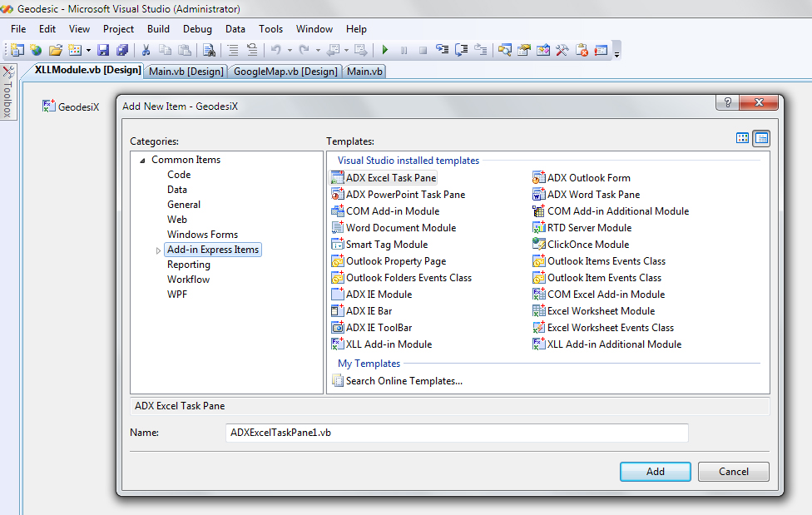Open the File menu

18,29
